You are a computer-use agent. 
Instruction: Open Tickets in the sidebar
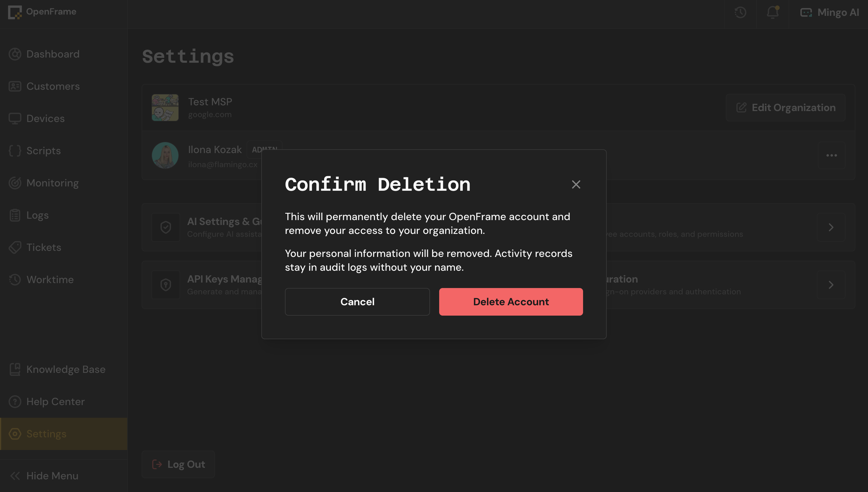tap(64, 247)
